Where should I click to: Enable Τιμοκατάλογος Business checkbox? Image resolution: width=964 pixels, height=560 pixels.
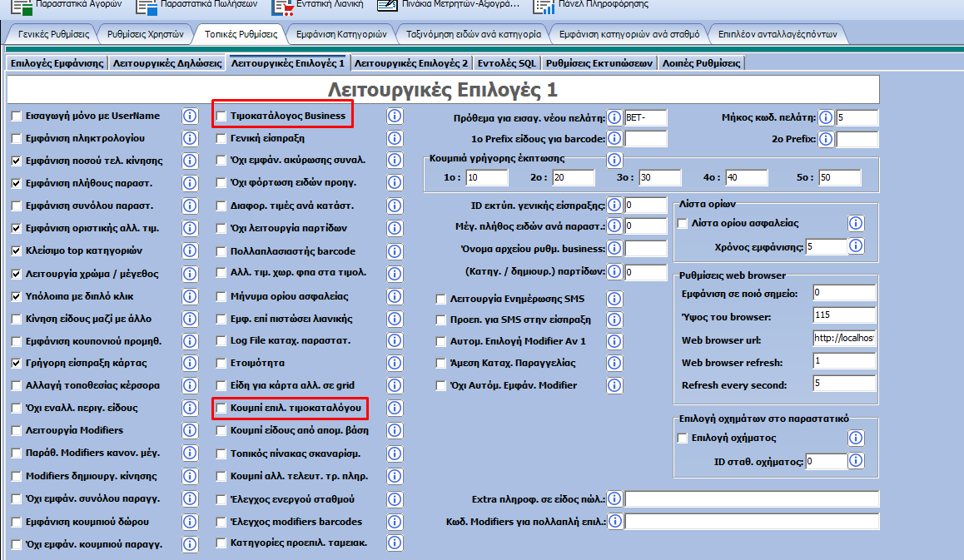click(221, 116)
